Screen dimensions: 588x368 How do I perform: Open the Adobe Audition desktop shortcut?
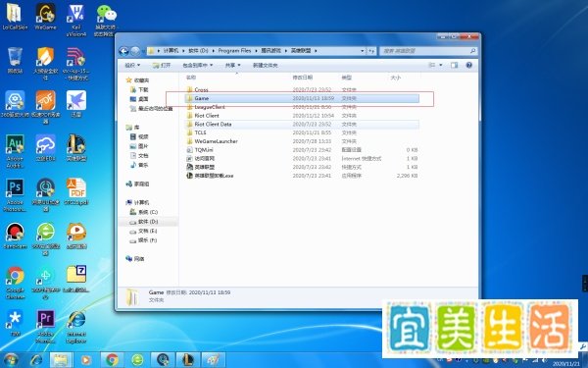pos(15,151)
